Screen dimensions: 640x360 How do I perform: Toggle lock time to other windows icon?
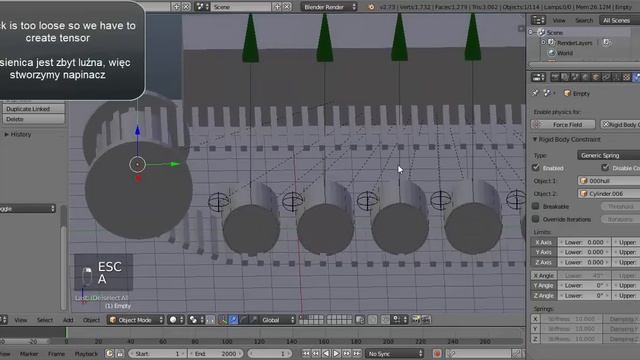coord(120,353)
